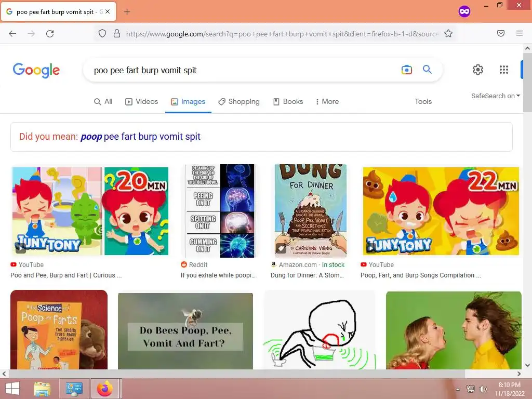Close the Google search tab
Image resolution: width=532 pixels, height=399 pixels.
108,11
